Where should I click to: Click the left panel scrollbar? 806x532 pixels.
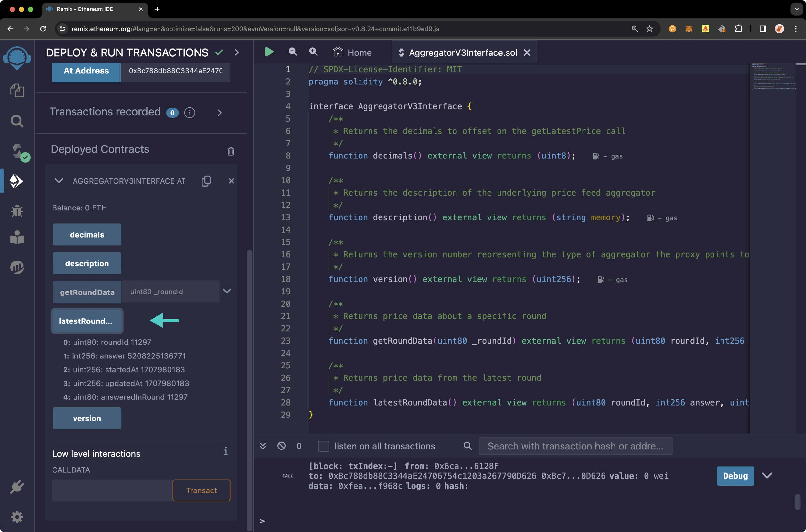pyautogui.click(x=249, y=390)
